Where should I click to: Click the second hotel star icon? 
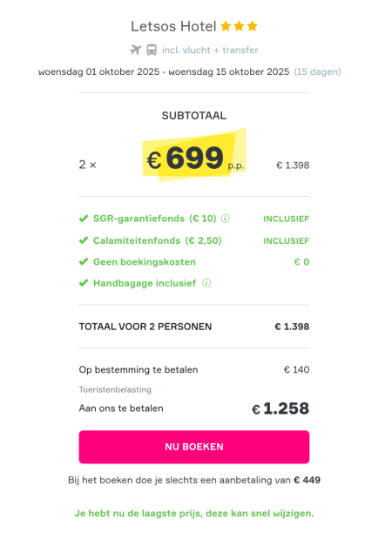[x=239, y=26]
